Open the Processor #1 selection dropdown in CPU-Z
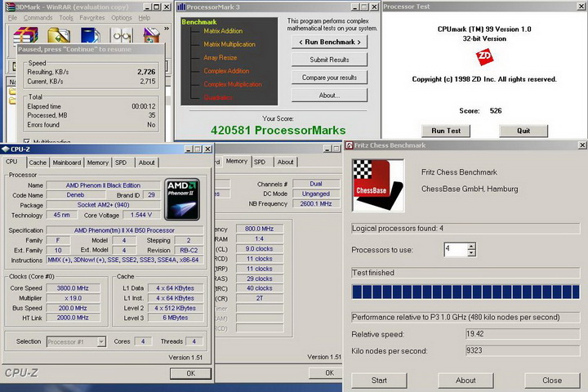The width and height of the screenshot is (588, 392). click(101, 341)
